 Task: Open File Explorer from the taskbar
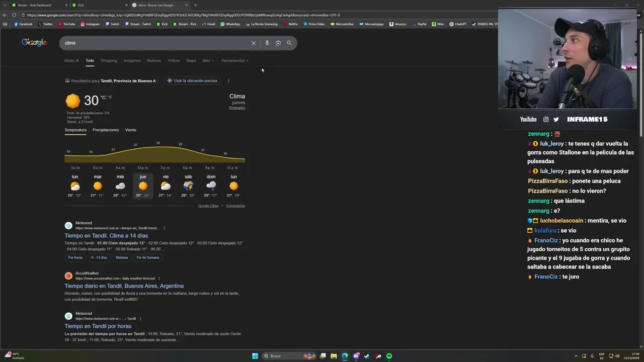pyautogui.click(x=334, y=356)
